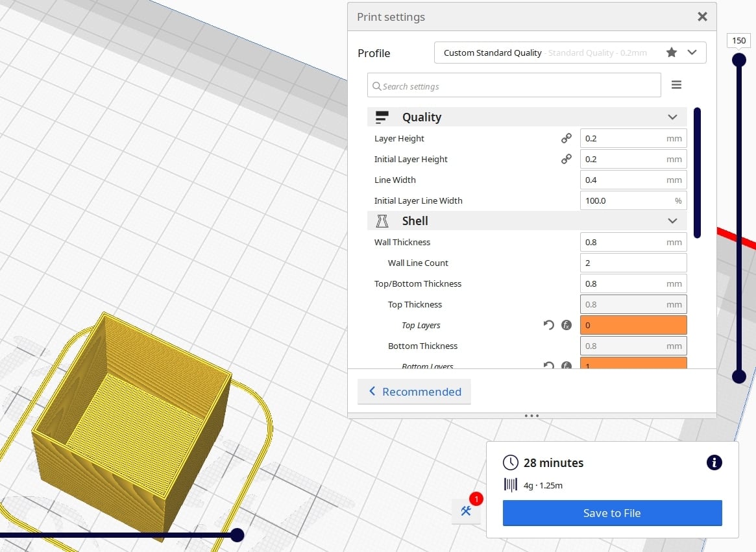Click the filament material icon beside 4g
Screen dimensions: 756x552
click(510, 485)
